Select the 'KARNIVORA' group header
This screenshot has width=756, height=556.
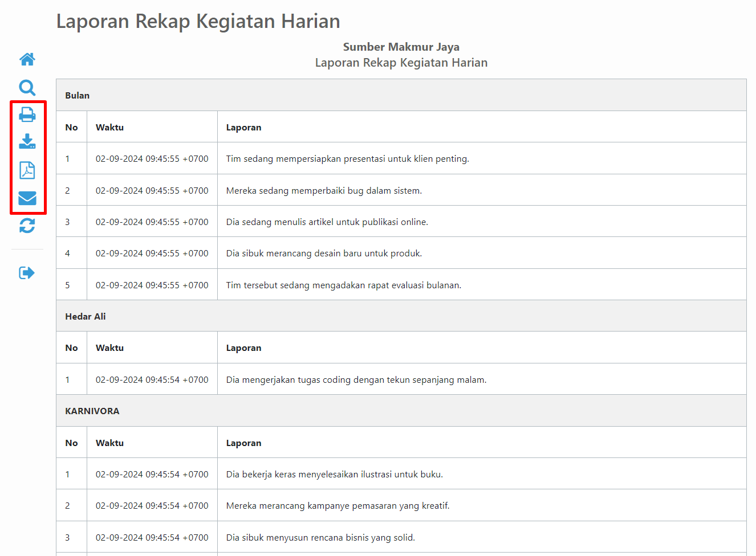click(x=401, y=411)
